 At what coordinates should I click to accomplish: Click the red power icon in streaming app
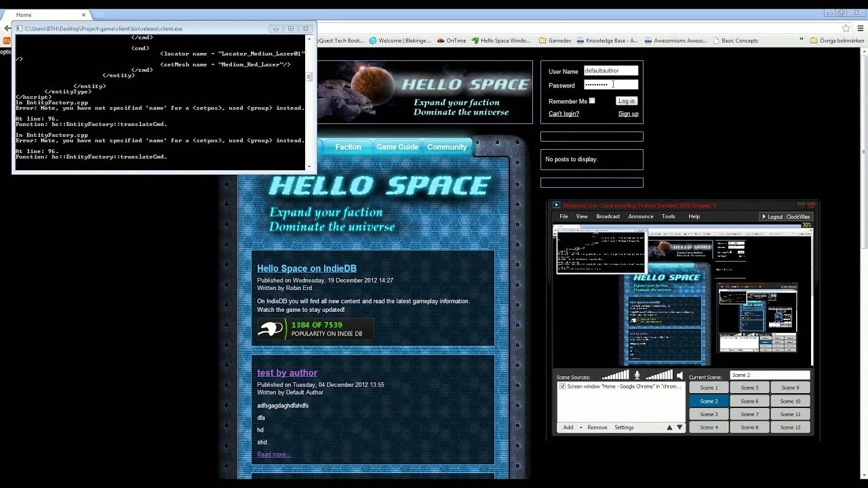[x=811, y=205]
